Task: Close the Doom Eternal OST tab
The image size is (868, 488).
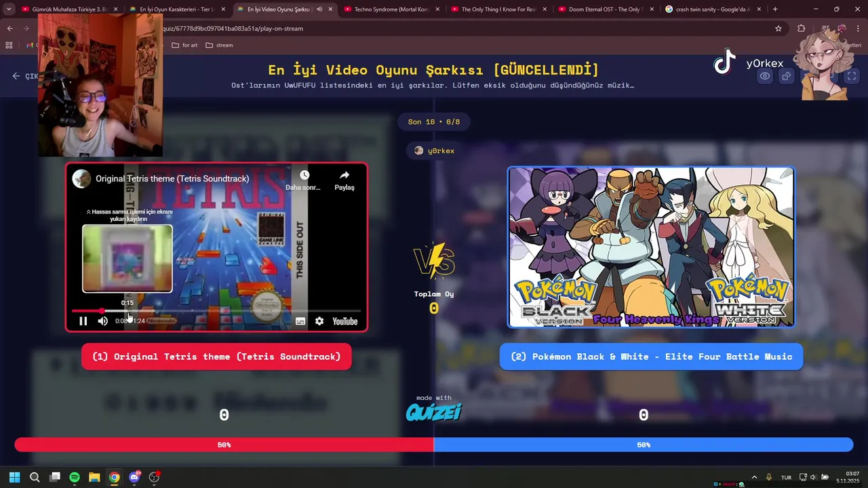Action: tap(652, 9)
